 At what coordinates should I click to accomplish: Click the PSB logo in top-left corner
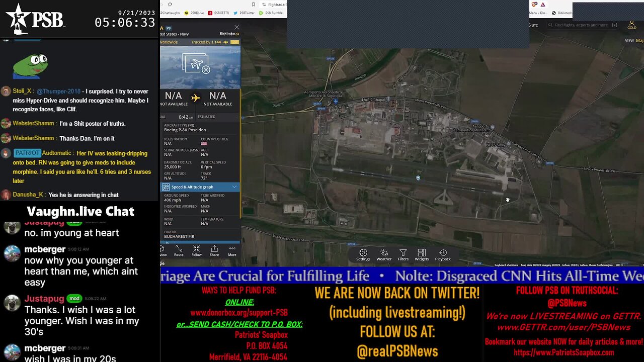coord(35,19)
